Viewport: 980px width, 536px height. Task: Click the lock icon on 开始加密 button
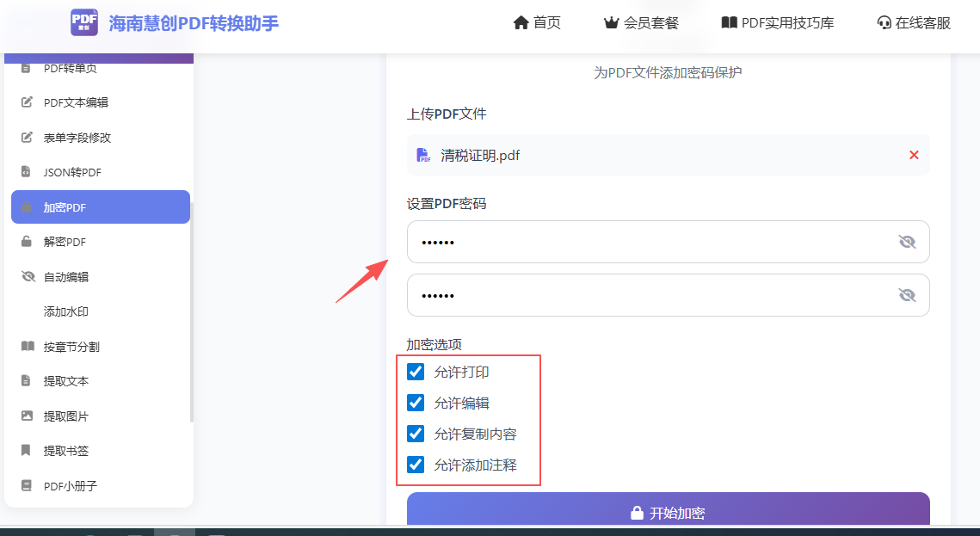(x=637, y=513)
